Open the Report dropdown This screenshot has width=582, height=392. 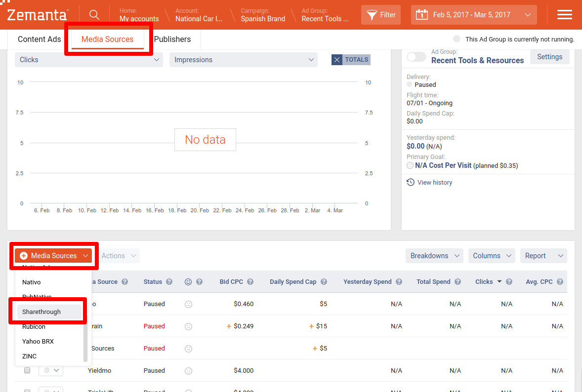coord(544,256)
